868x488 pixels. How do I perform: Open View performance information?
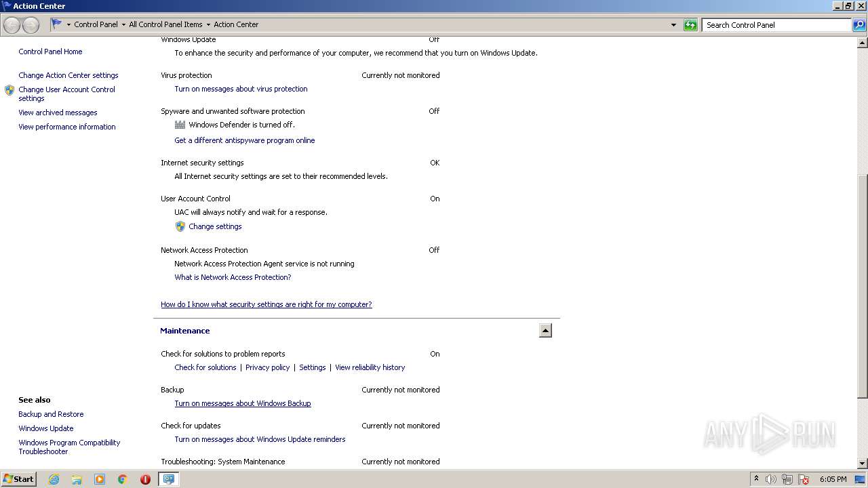click(67, 127)
